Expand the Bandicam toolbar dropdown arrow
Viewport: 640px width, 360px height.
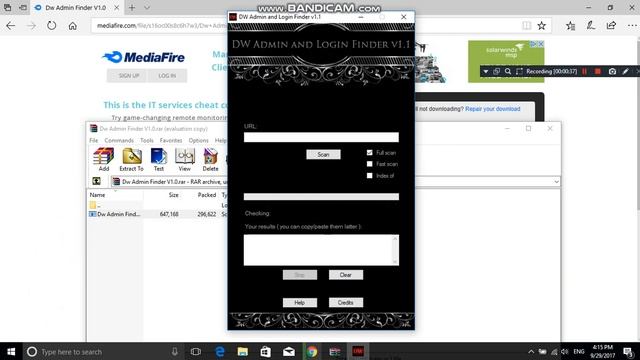click(x=486, y=71)
